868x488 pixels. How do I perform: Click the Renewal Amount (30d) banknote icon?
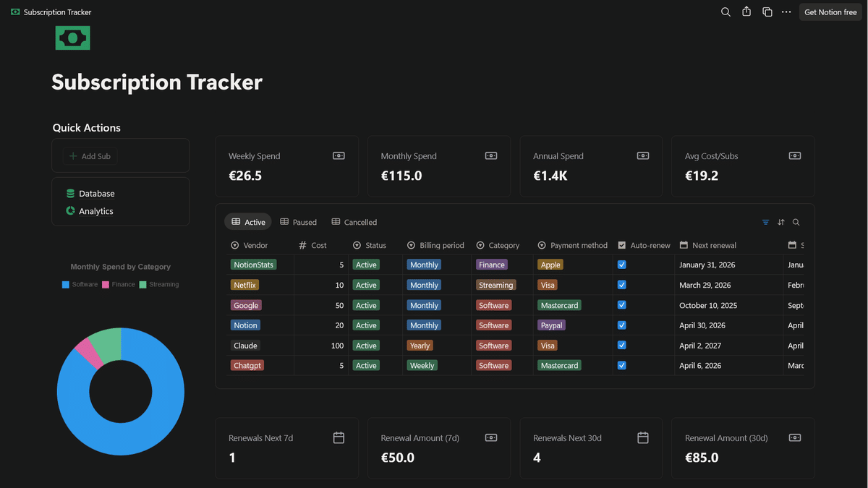coord(795,437)
